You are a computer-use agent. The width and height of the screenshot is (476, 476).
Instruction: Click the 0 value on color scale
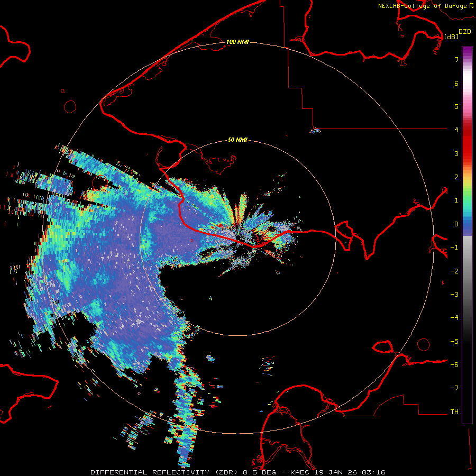click(456, 224)
